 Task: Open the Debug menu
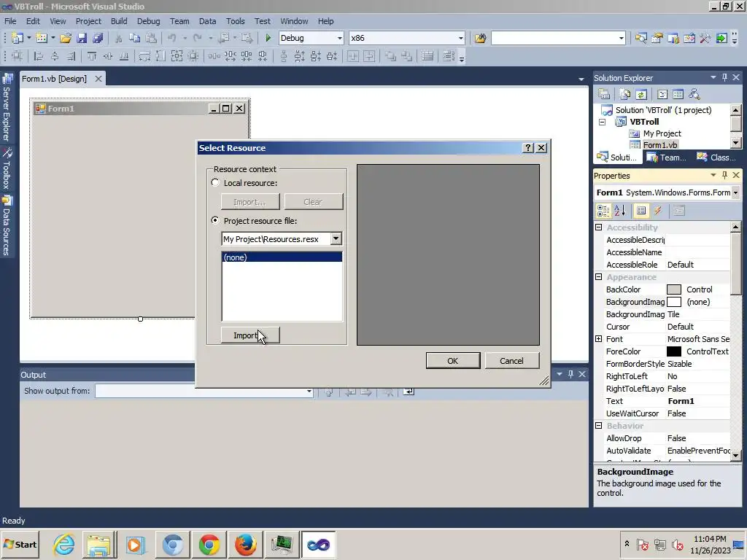coord(148,21)
